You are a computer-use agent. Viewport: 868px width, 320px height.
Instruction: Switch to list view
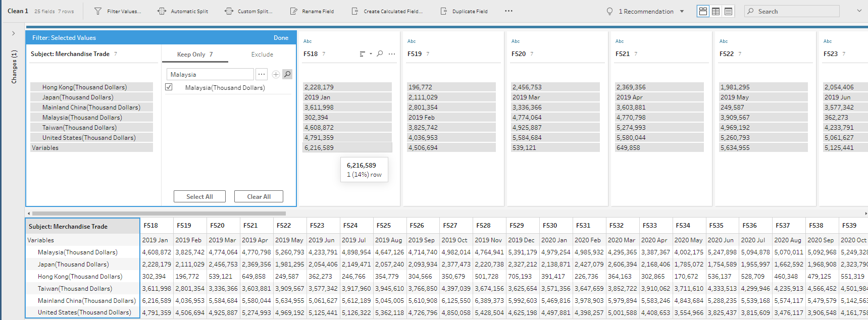pos(728,11)
